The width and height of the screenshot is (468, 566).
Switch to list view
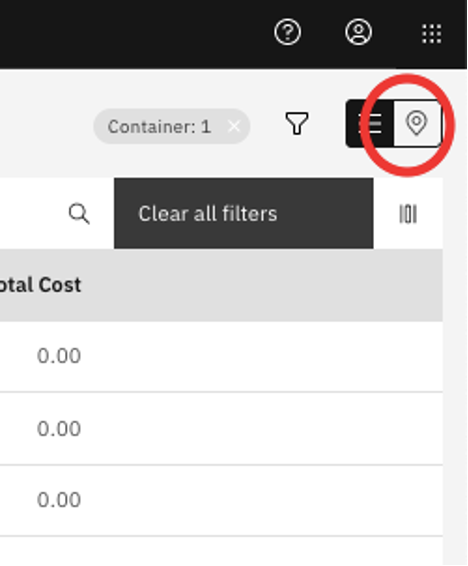coord(369,123)
